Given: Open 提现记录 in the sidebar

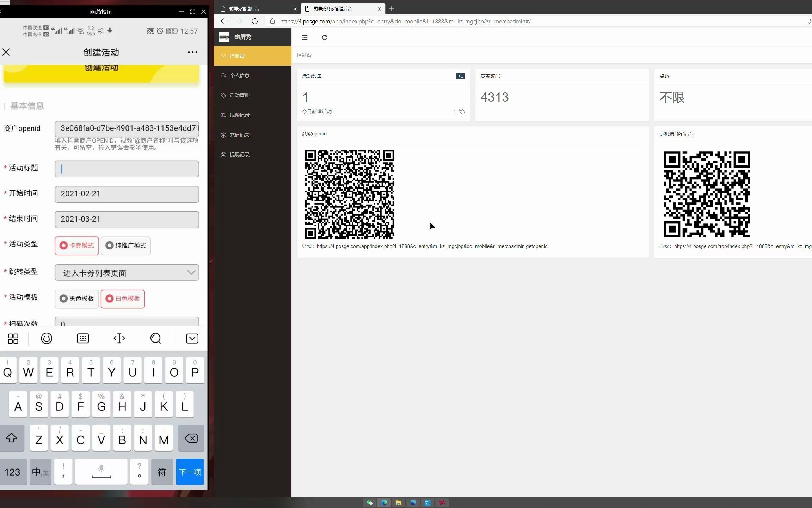Looking at the screenshot, I should coord(252,155).
